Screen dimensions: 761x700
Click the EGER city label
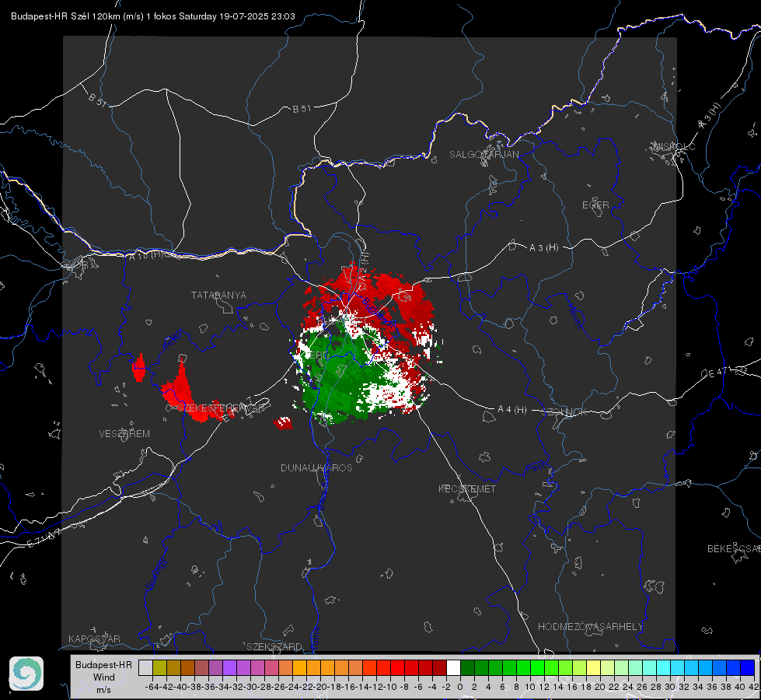point(595,205)
